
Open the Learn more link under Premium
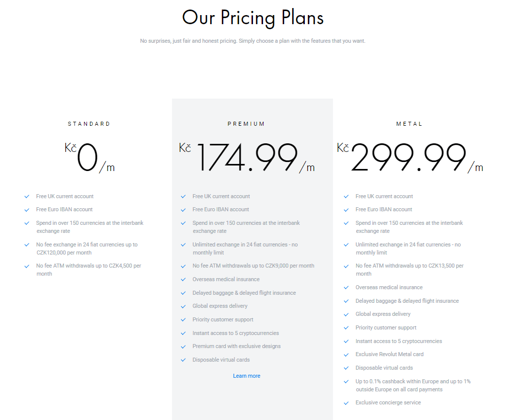[x=246, y=376]
